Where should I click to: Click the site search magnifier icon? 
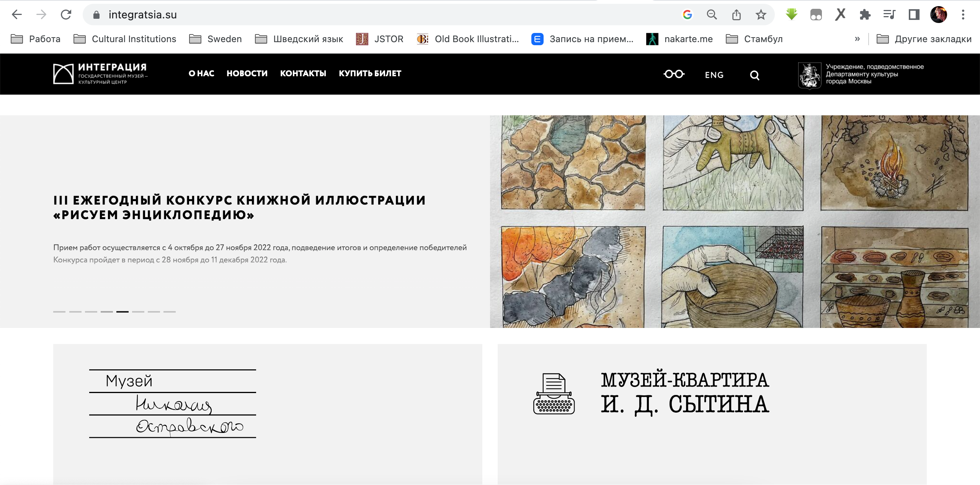tap(755, 75)
